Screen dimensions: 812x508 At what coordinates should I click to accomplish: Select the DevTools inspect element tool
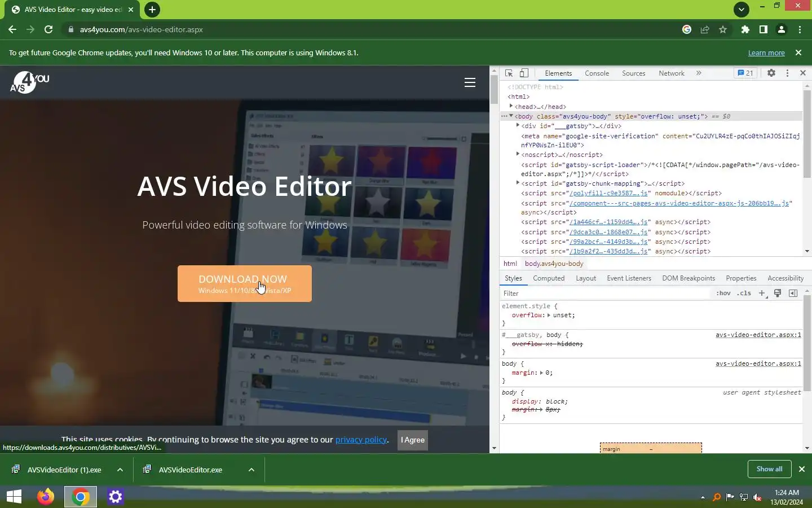pos(509,73)
